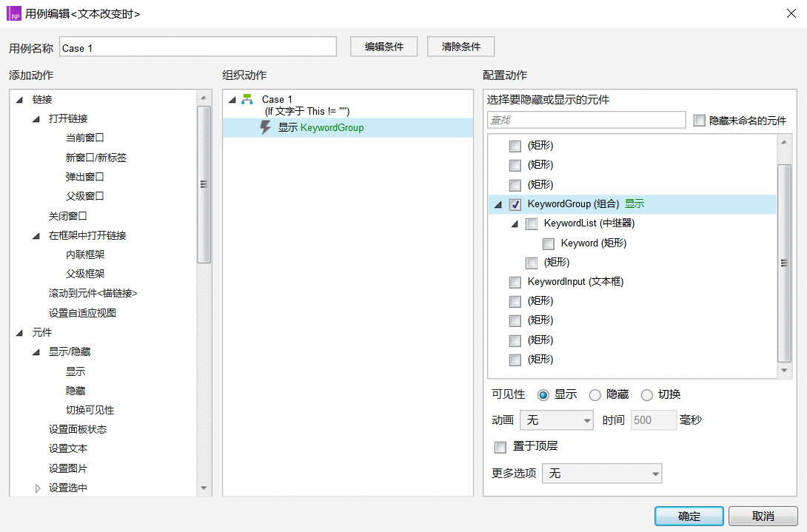
Task: Check the Keyword (矩形) checkbox
Action: click(x=548, y=243)
